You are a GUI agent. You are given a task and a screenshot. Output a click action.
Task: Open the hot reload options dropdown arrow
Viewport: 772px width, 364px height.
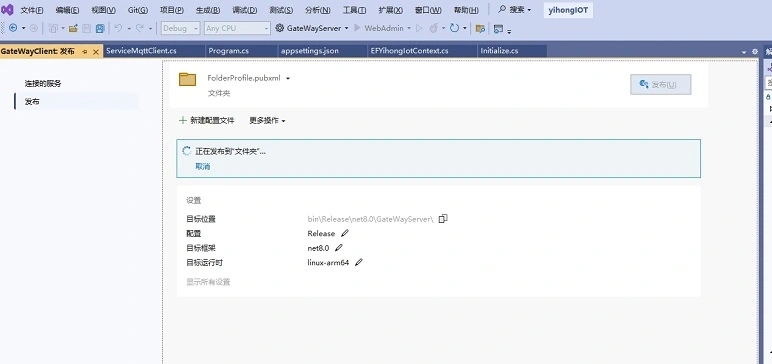point(443,29)
